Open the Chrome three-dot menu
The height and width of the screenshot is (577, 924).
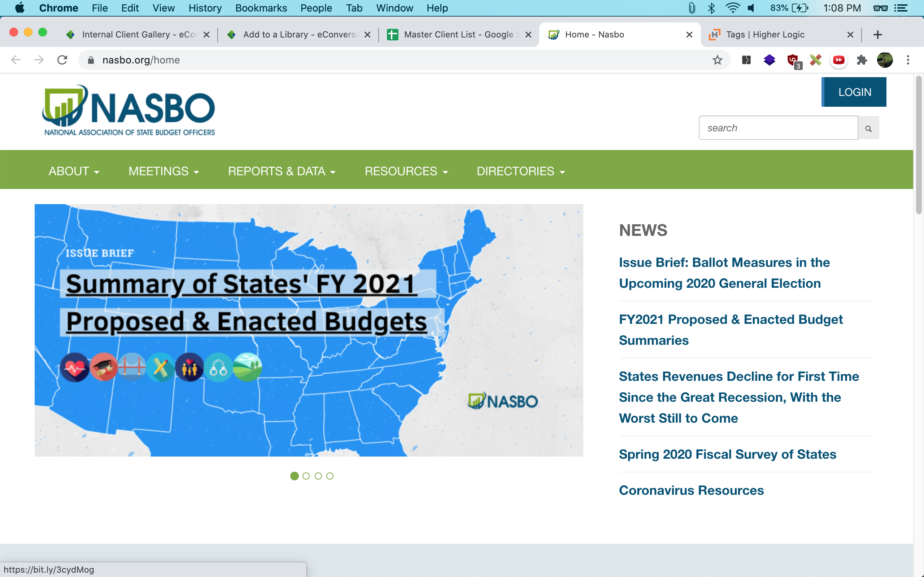click(908, 60)
